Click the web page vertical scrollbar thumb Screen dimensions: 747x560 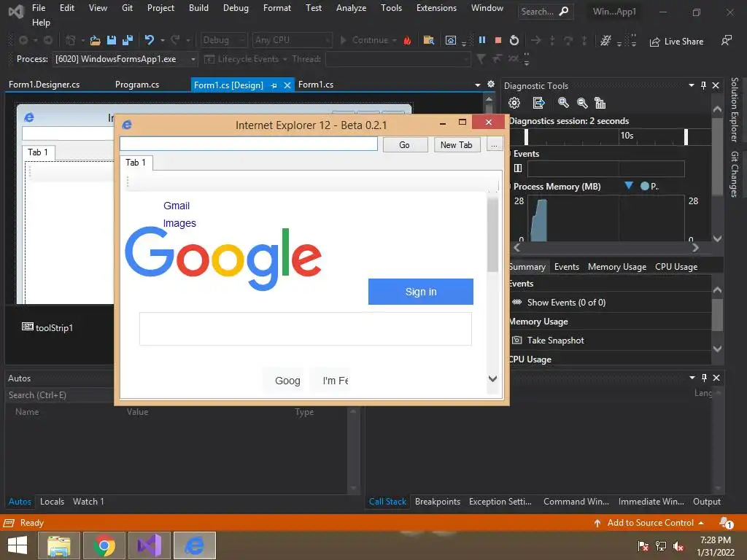coord(492,233)
